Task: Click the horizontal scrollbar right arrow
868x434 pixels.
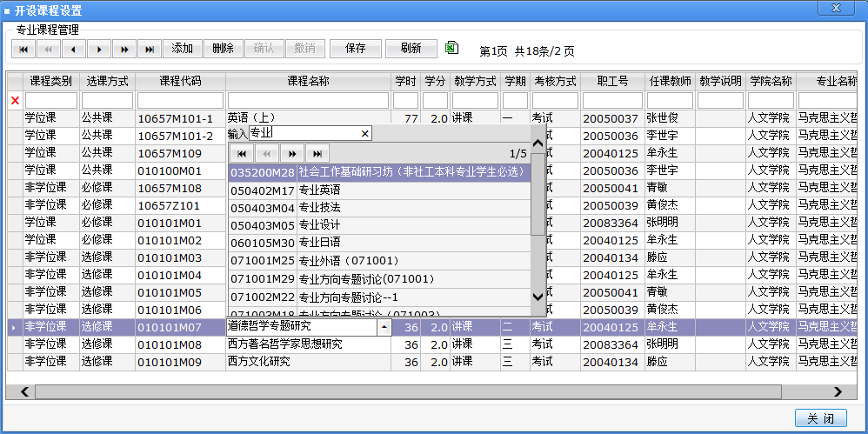Action: click(x=838, y=392)
